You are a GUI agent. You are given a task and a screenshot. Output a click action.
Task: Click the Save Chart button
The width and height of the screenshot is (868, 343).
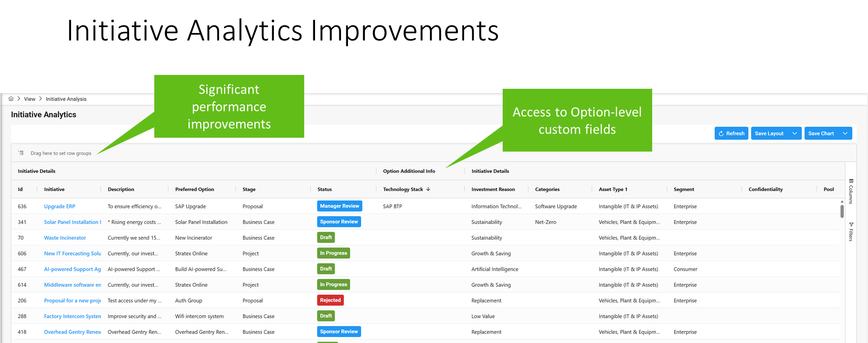(x=821, y=133)
